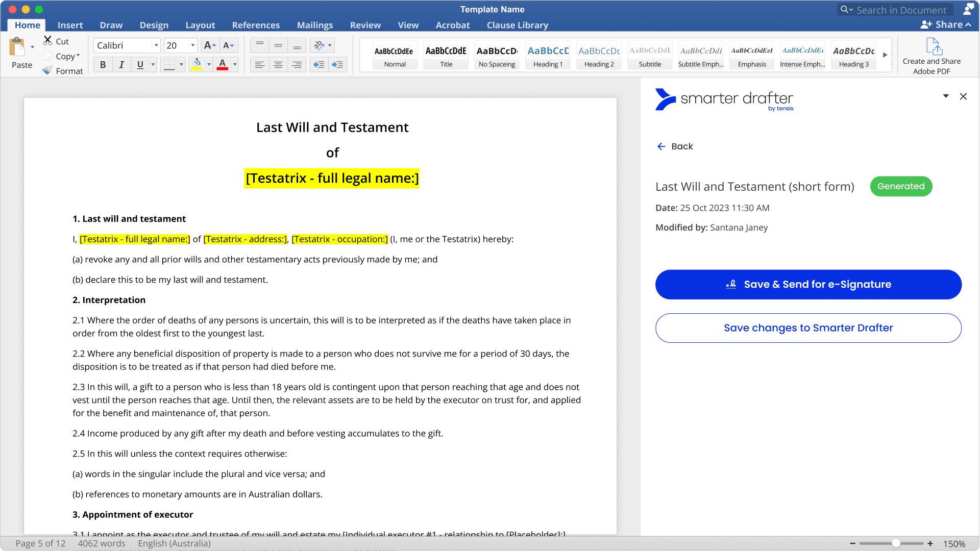The width and height of the screenshot is (980, 551).
Task: Open the References tab
Action: [256, 25]
